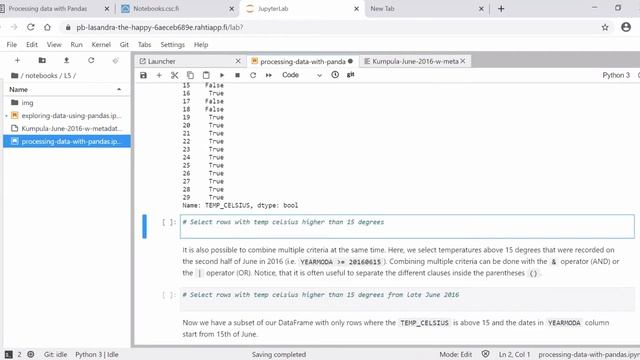
Task: Click Python 3 | Idle in status bar
Action: pyautogui.click(x=97, y=354)
